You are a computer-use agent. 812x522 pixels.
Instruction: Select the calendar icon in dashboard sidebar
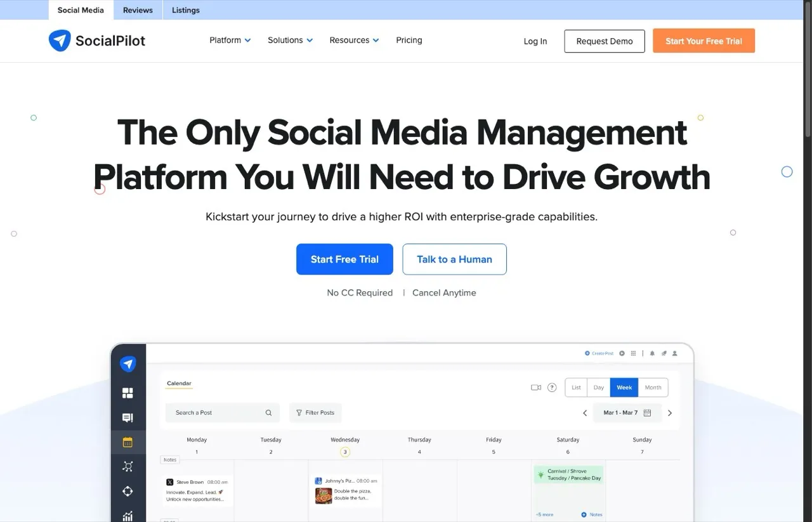point(128,442)
